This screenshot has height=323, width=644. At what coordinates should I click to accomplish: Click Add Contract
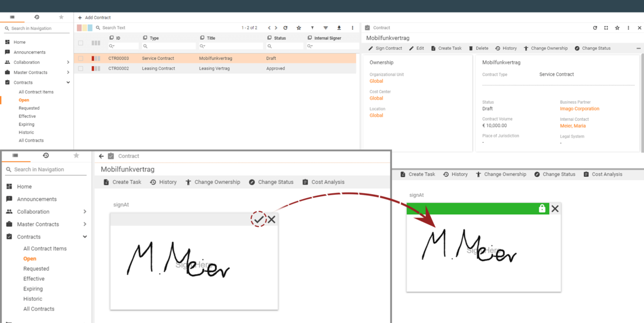point(95,17)
